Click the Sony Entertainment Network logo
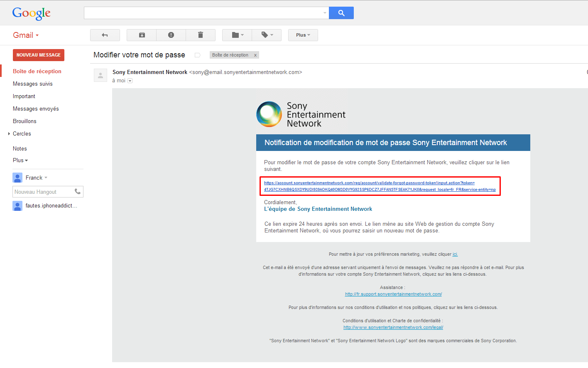 point(301,114)
